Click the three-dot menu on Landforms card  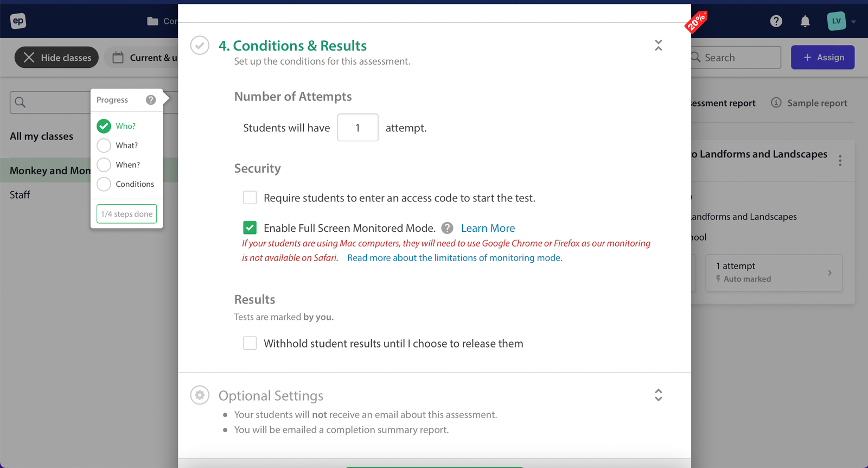coord(840,161)
